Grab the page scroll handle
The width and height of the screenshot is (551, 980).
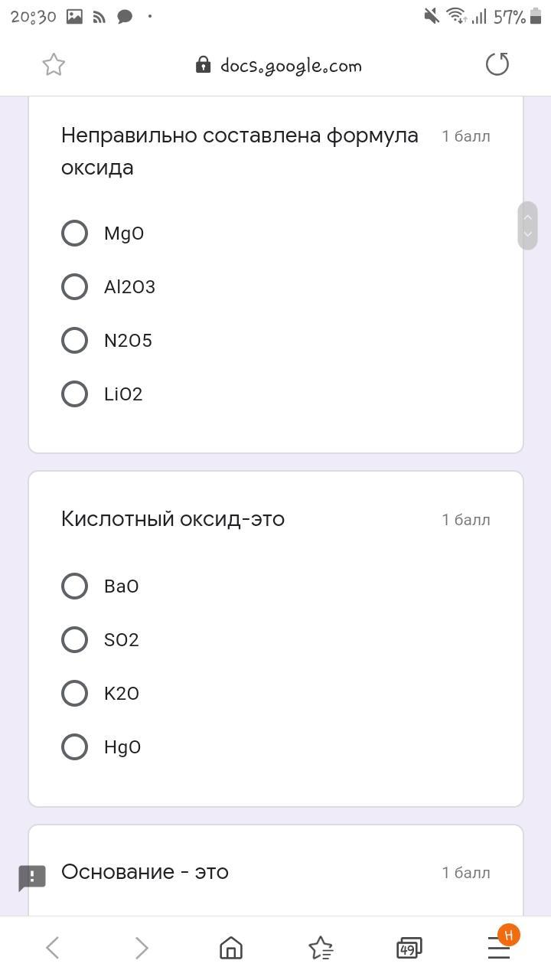[527, 226]
